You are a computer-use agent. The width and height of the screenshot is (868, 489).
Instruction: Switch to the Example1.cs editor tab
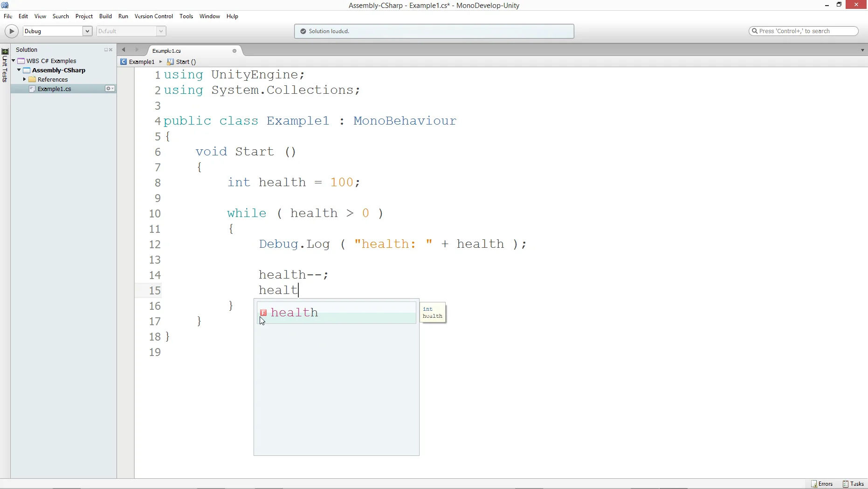click(x=167, y=51)
